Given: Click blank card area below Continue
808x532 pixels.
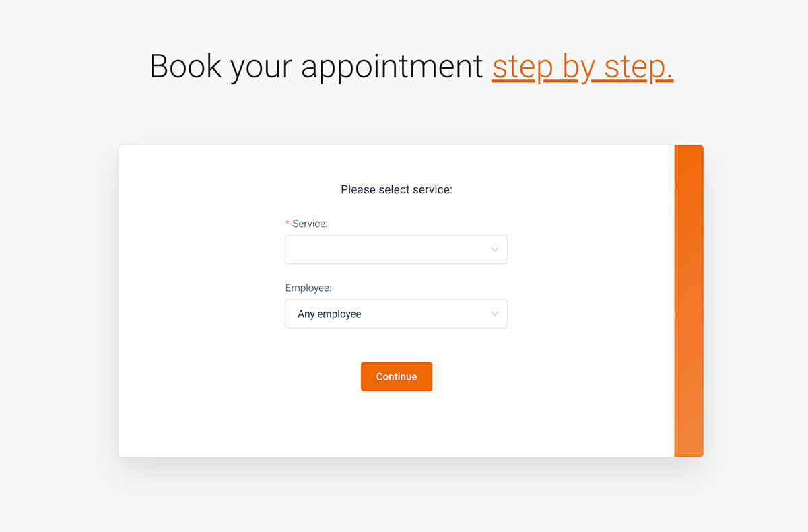Looking at the screenshot, I should [397, 424].
